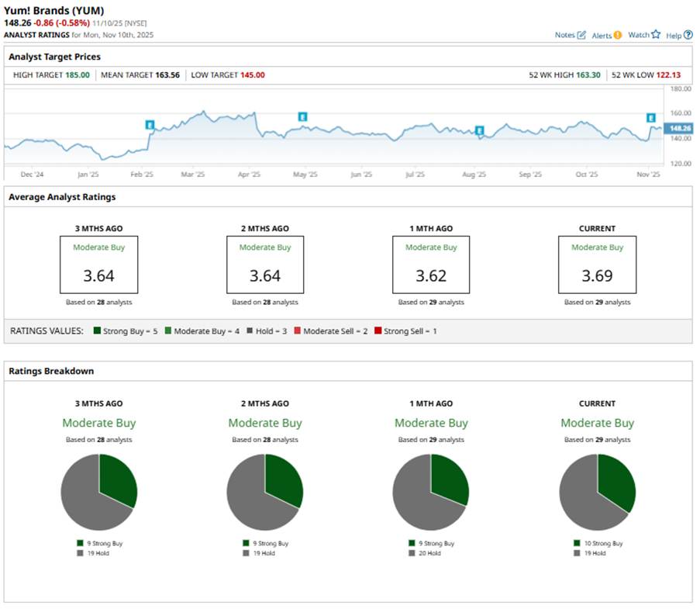
Task: Click the 1 Mth Ago 3.62 rating box
Action: point(431,265)
